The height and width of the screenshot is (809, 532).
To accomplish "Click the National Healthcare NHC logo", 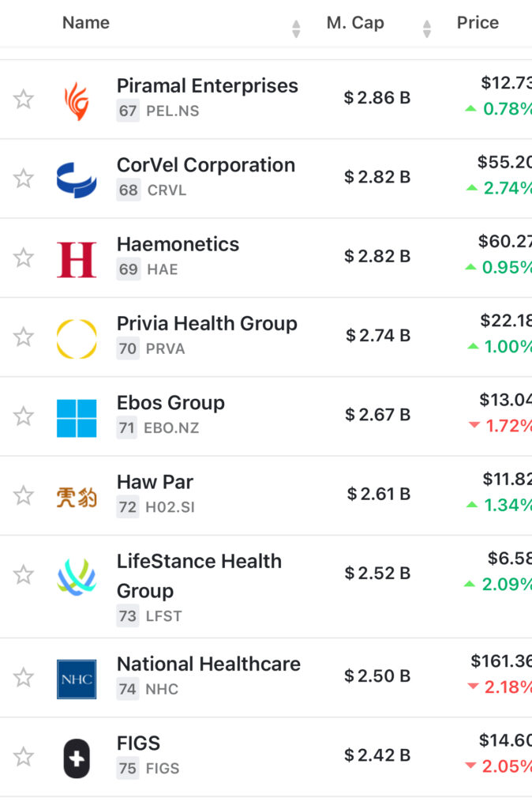I will (x=77, y=679).
